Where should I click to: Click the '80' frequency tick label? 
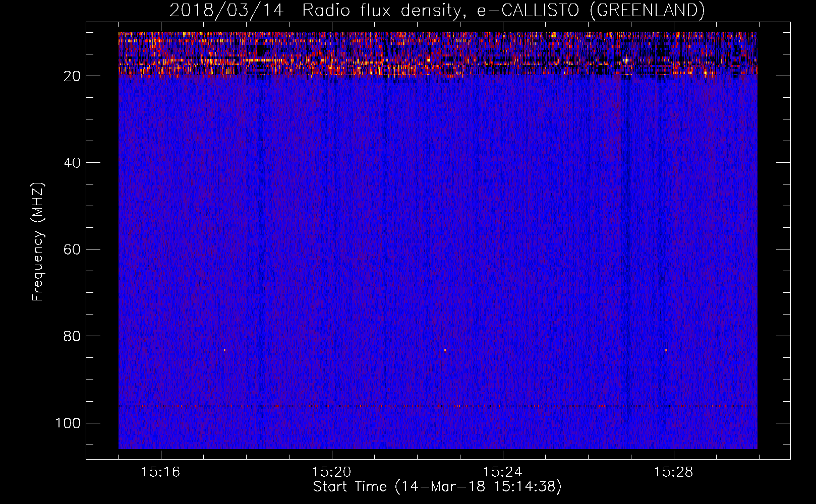72,336
